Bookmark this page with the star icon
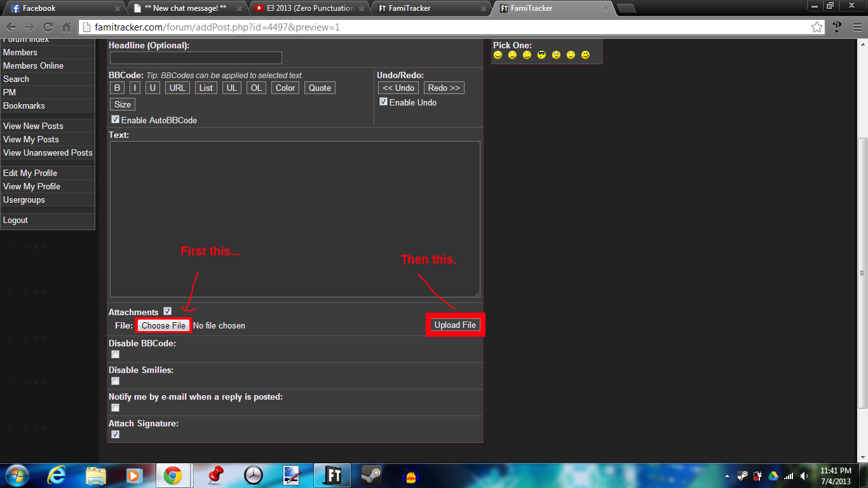This screenshot has width=868, height=488. coord(817,27)
